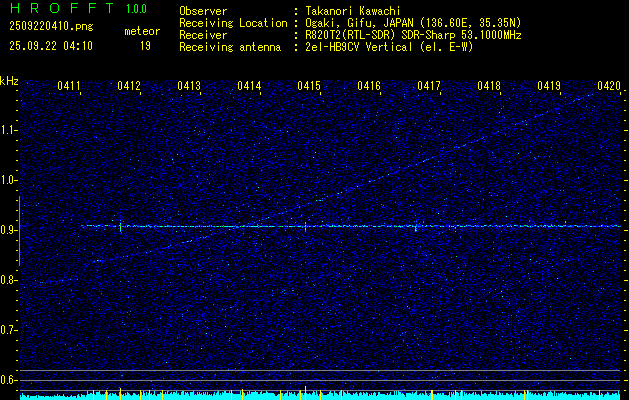The image size is (629, 400).
Task: Click the version number 1.0.0
Action: pyautogui.click(x=138, y=8)
